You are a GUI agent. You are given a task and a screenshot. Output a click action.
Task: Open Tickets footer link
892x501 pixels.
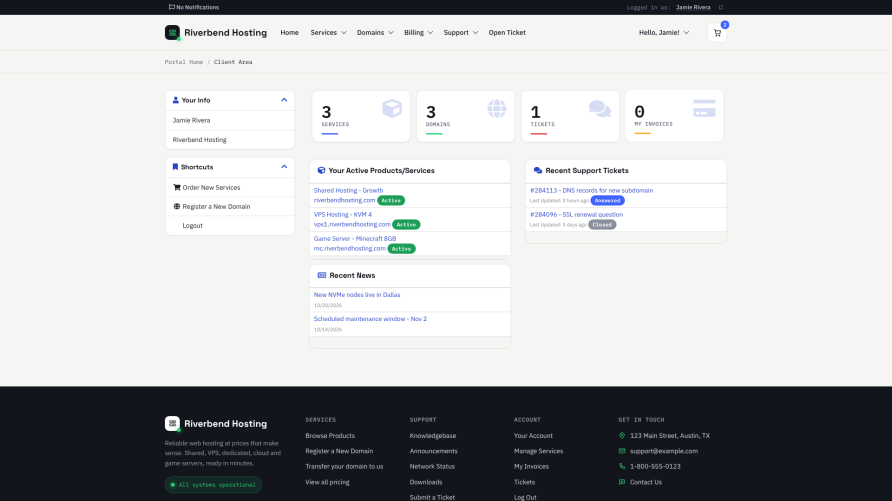click(524, 482)
